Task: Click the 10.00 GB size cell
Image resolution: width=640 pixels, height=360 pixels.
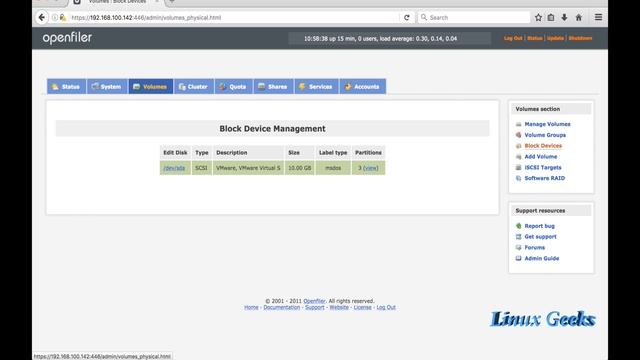Action: pos(300,168)
